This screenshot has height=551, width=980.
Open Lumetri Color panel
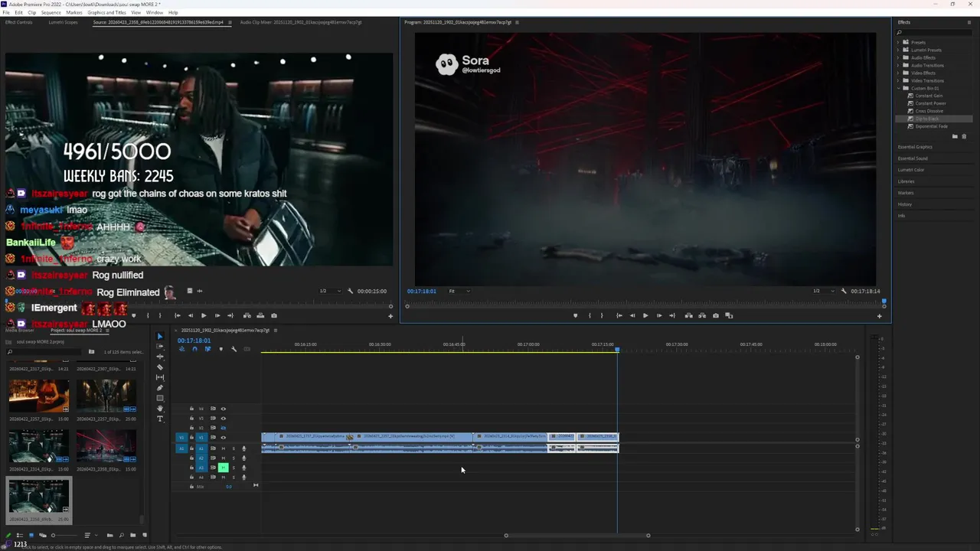(x=911, y=170)
